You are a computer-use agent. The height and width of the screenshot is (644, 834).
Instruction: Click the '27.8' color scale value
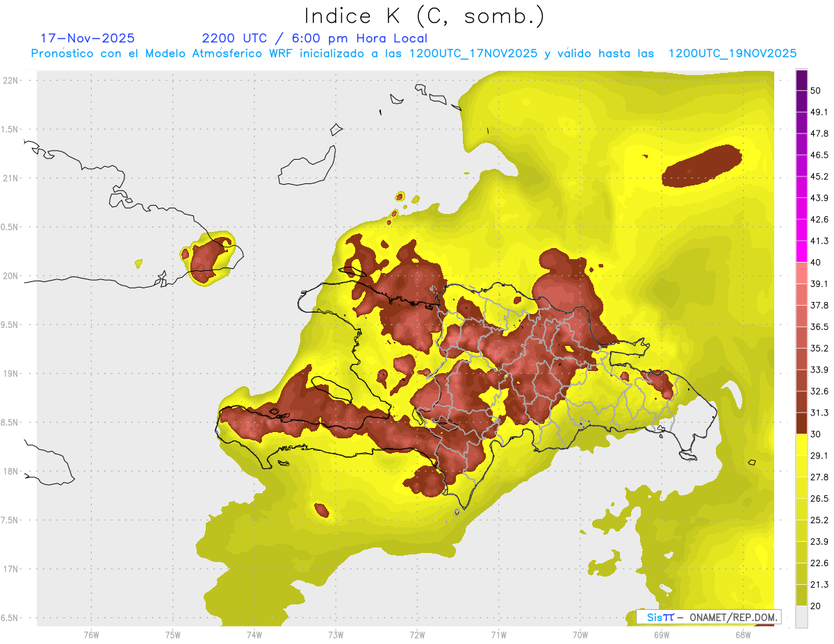[819, 477]
